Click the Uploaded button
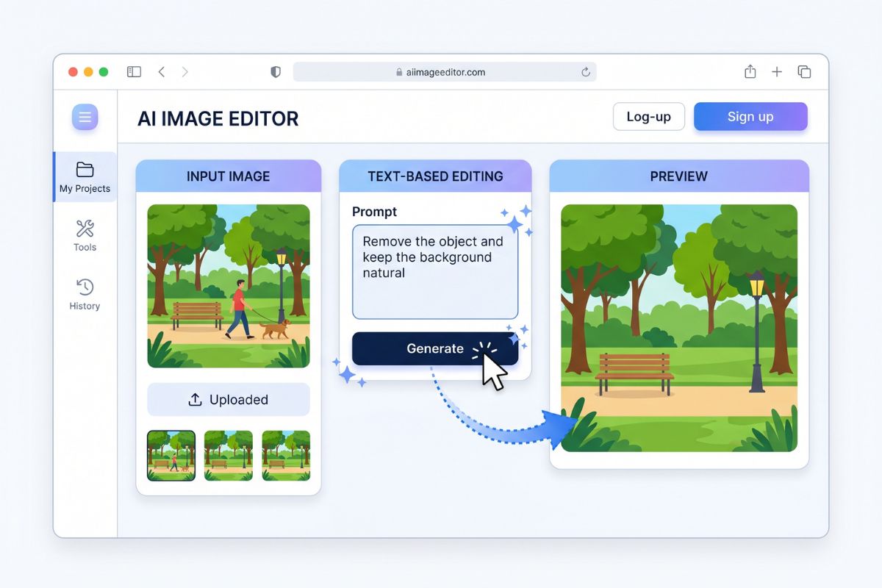882x588 pixels. point(229,400)
